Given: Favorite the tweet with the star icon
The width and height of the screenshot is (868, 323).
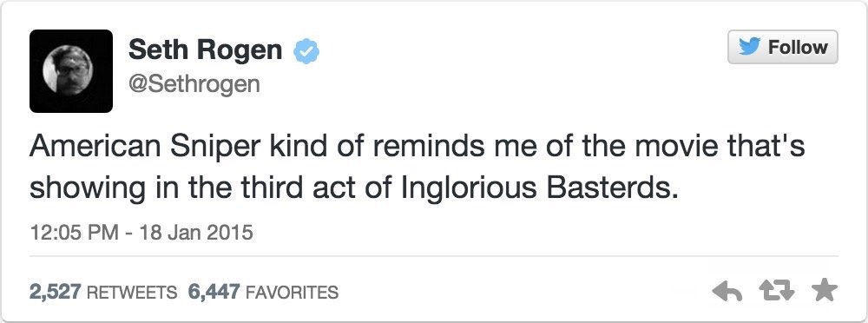Looking at the screenshot, I should pos(825,291).
